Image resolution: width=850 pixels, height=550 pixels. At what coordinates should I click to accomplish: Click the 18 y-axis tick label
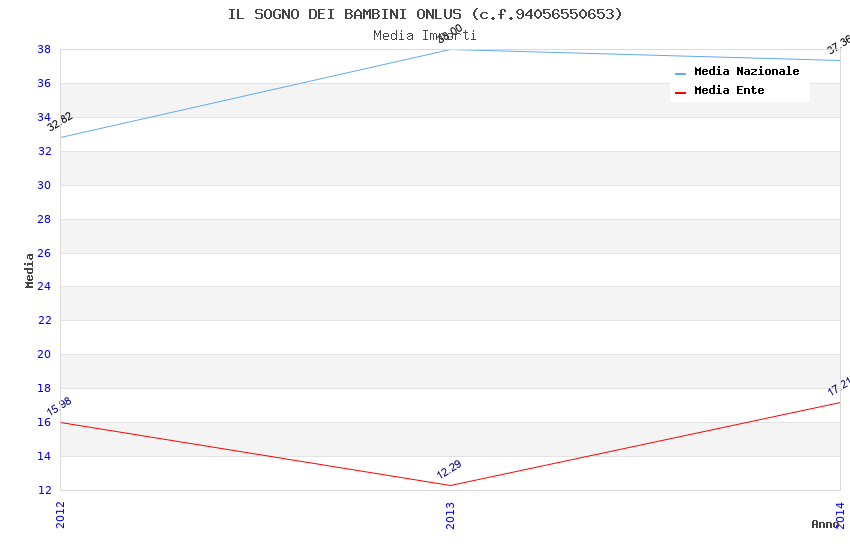[44, 389]
